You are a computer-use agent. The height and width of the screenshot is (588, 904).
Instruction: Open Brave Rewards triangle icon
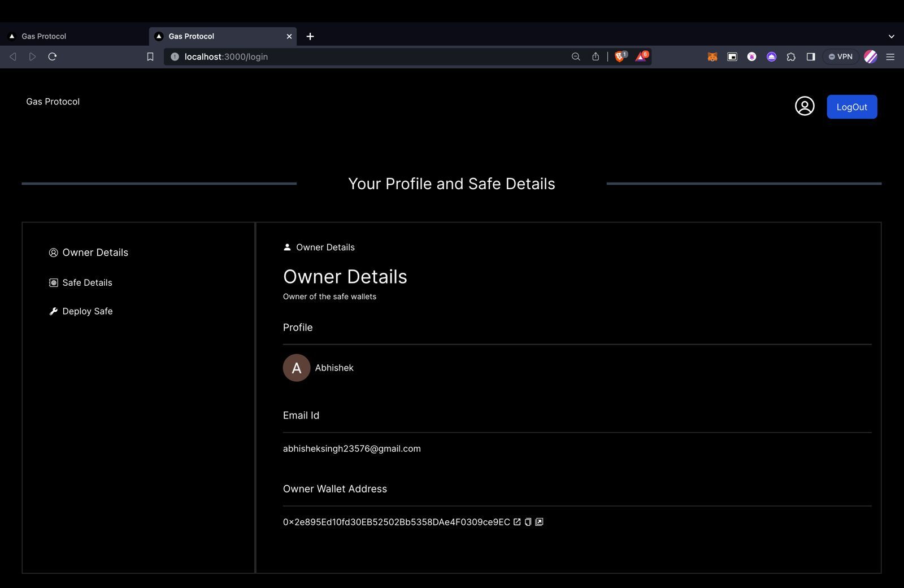[x=641, y=56]
